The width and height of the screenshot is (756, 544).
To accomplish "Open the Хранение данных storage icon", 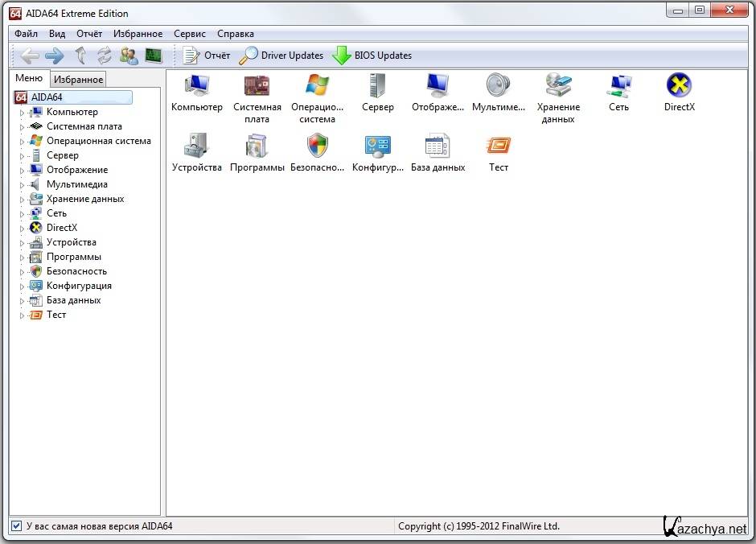I will tap(558, 85).
